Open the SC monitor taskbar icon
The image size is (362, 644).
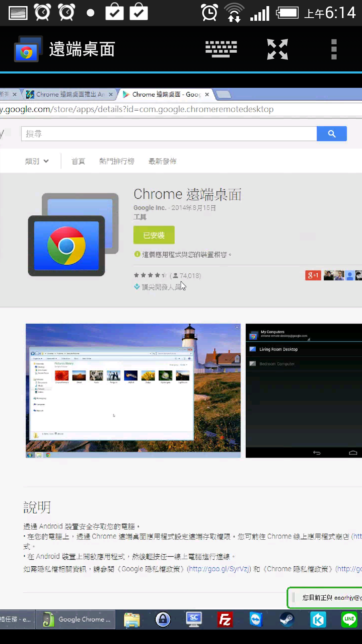point(194,619)
